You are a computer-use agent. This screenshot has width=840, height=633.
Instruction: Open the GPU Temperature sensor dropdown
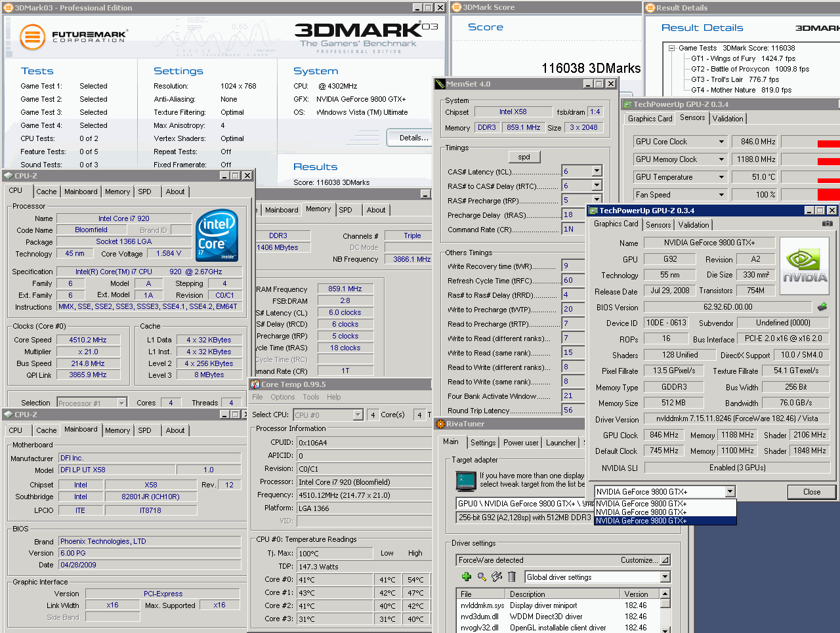[721, 177]
